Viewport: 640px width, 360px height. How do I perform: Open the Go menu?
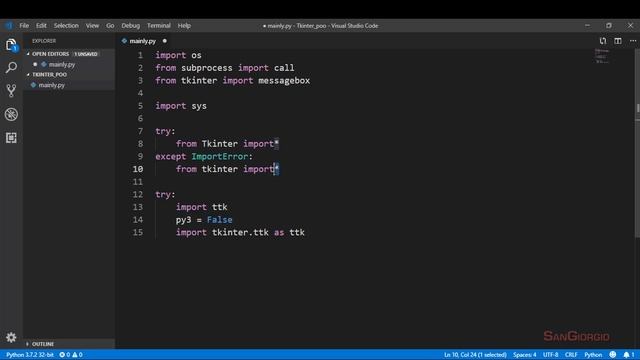pyautogui.click(x=110, y=25)
